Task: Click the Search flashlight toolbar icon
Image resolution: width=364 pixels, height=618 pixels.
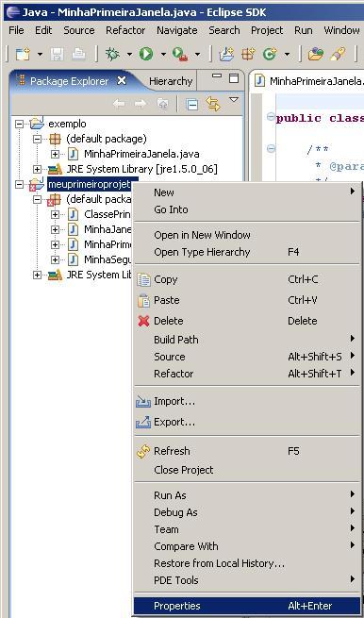Action: coord(338,54)
